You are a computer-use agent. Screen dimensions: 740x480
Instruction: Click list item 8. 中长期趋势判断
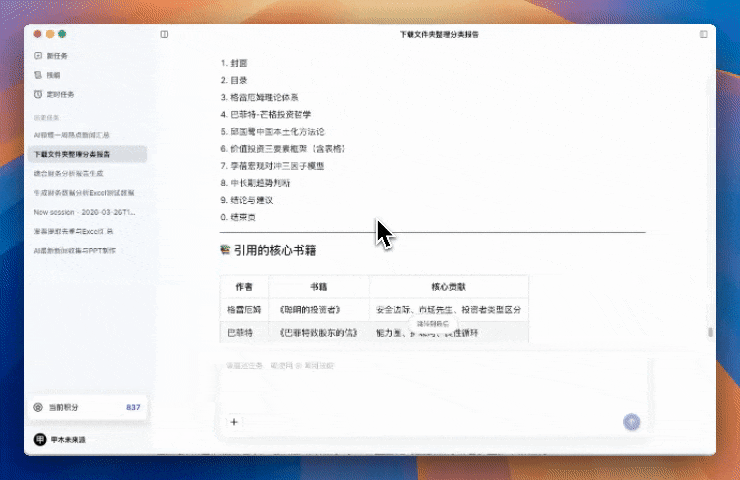click(255, 183)
